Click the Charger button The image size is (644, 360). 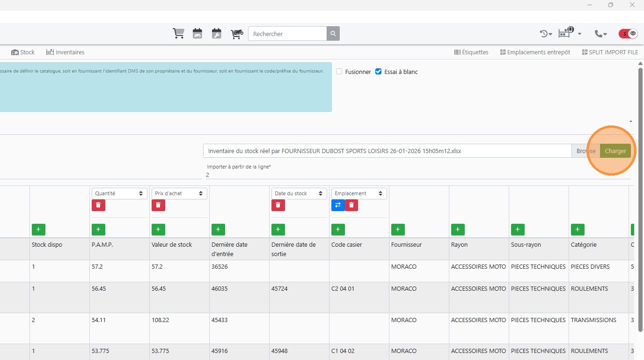point(615,151)
